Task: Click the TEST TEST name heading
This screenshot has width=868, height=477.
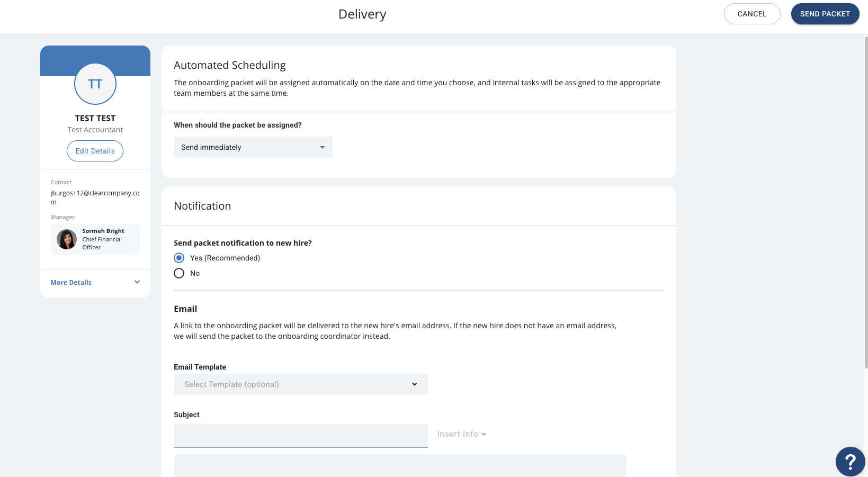Action: click(95, 118)
